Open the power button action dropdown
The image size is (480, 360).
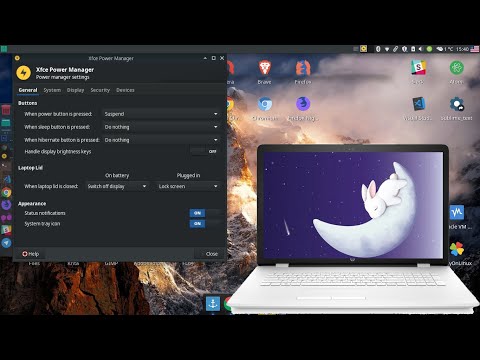161,114
